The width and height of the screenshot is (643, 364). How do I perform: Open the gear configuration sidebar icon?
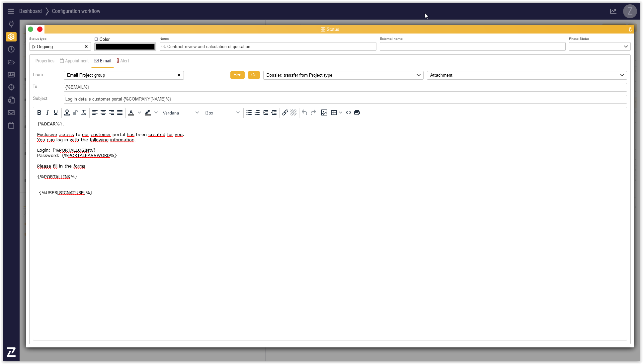click(x=11, y=37)
